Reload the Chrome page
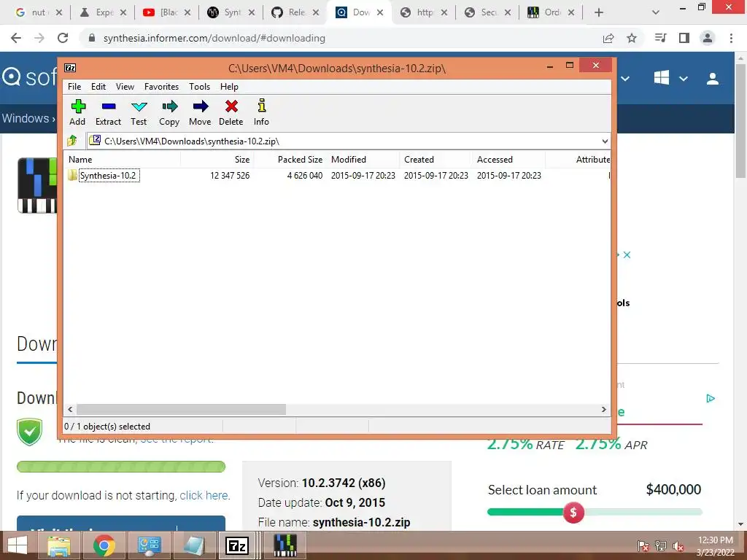Viewport: 747px width, 560px height. [63, 38]
